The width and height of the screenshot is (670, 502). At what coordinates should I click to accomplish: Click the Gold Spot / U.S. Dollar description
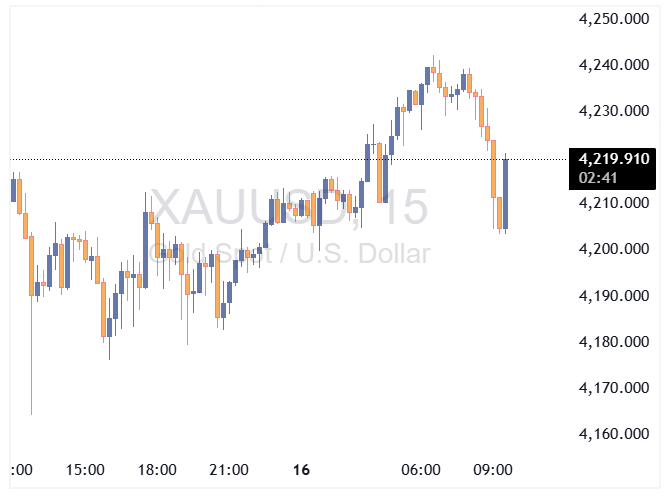click(x=290, y=253)
